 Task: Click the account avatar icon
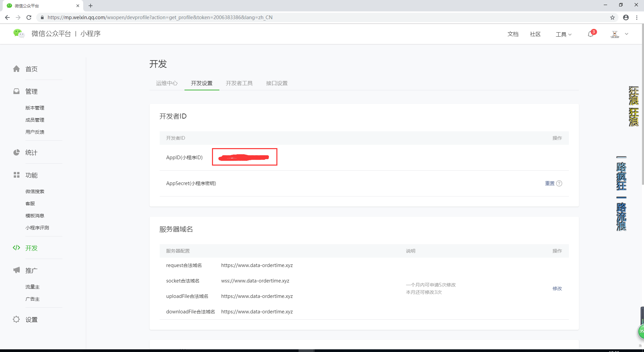[x=615, y=34]
